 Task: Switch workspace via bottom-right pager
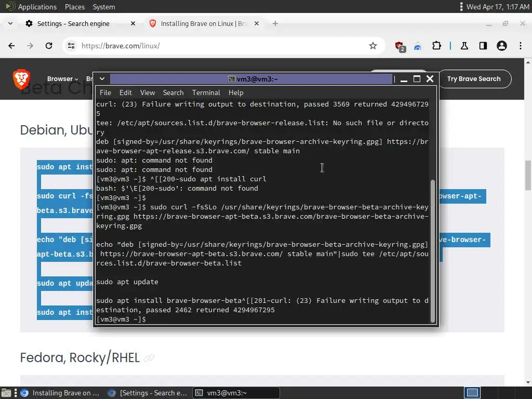click(472, 393)
